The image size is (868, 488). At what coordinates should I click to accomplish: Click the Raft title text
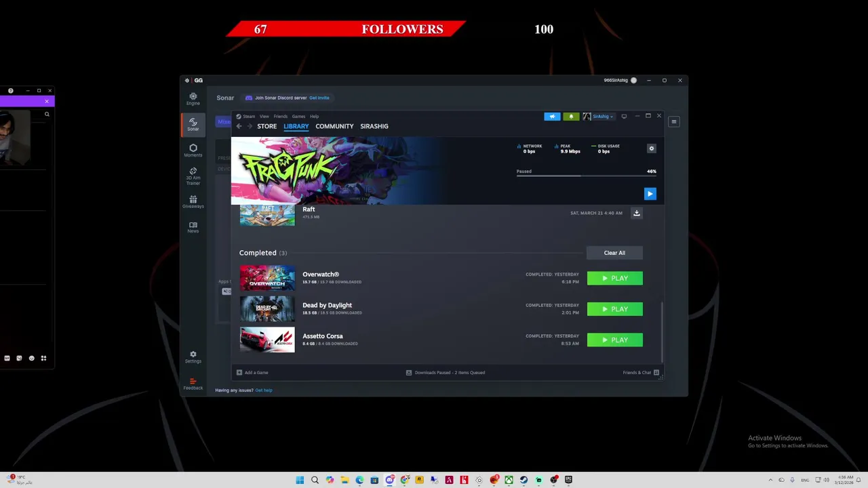tap(309, 209)
